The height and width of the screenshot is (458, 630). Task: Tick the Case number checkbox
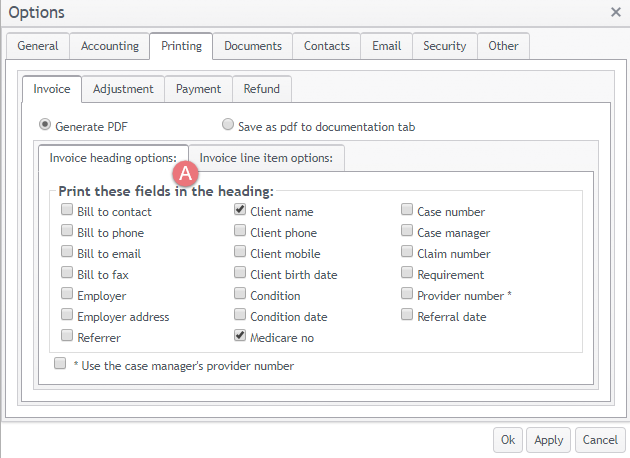[x=407, y=211]
